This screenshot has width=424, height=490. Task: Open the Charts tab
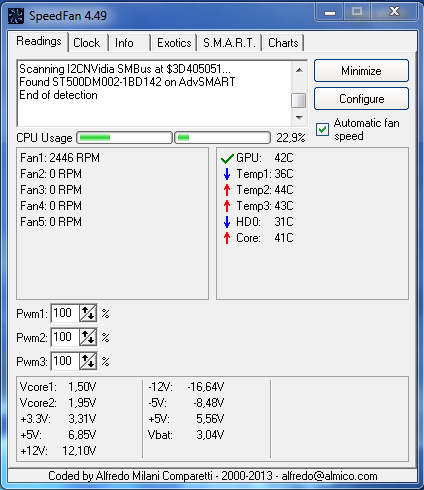coord(283,43)
